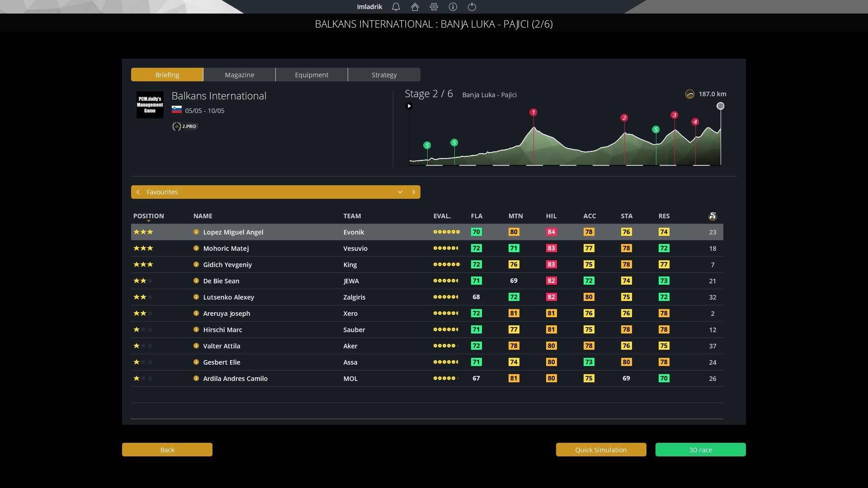
Task: Click the stage start play marker
Action: point(409,106)
